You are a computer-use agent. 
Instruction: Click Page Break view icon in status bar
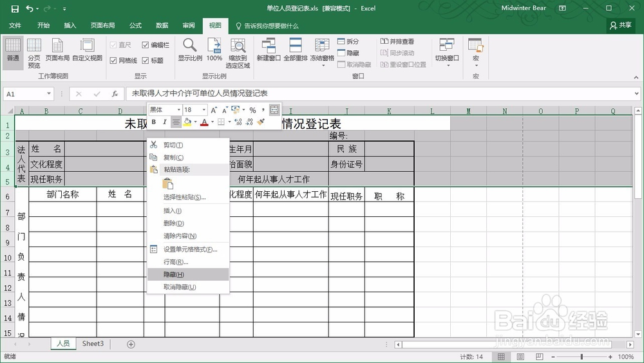539,357
